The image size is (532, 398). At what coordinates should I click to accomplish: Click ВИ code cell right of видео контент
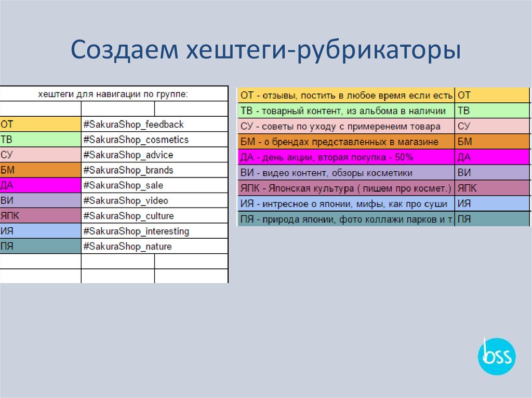coord(492,173)
